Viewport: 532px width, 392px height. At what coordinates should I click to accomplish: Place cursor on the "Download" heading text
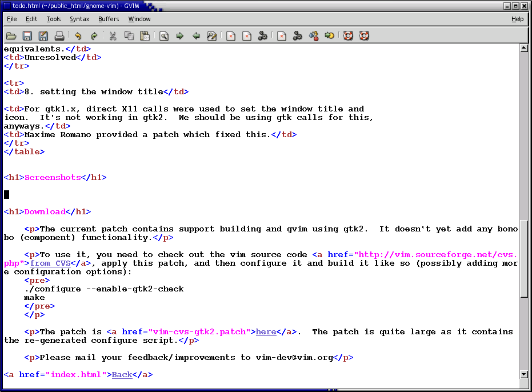(45, 212)
